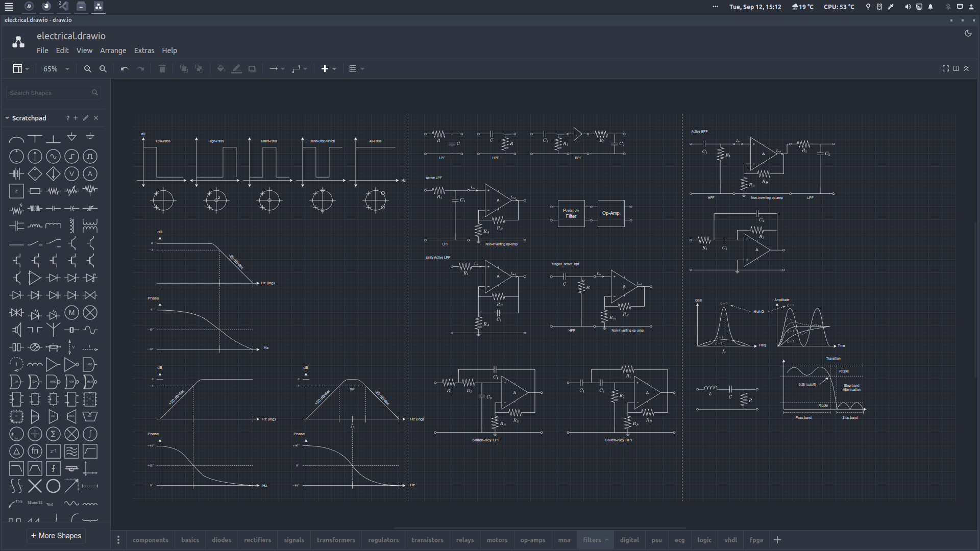980x551 pixels.
Task: Switch to the transformers page tab
Action: click(x=336, y=540)
